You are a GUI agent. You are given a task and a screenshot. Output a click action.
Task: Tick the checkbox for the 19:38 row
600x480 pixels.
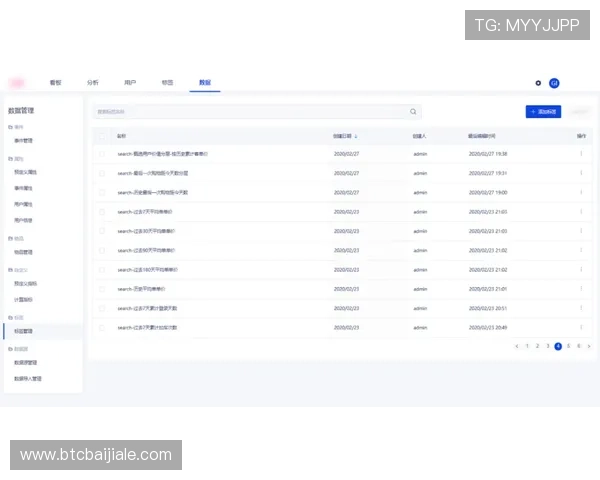102,154
